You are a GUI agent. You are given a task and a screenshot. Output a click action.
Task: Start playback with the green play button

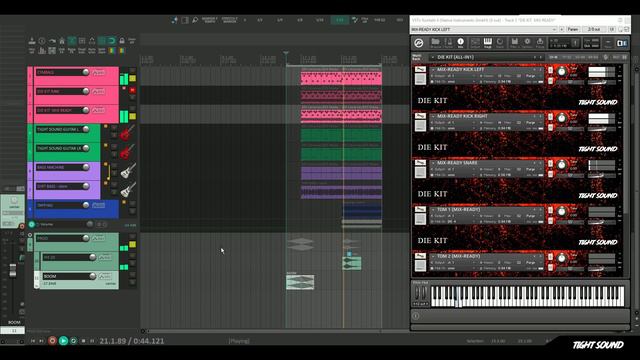[63, 340]
